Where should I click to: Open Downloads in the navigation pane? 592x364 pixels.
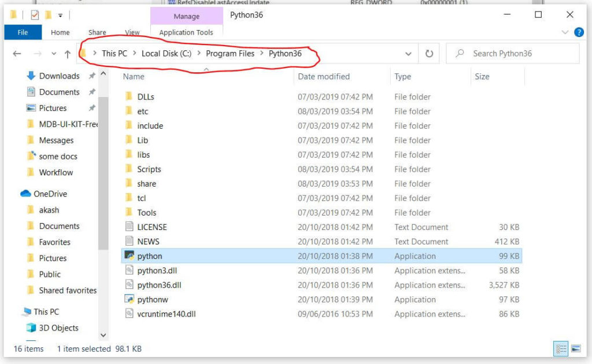[60, 76]
